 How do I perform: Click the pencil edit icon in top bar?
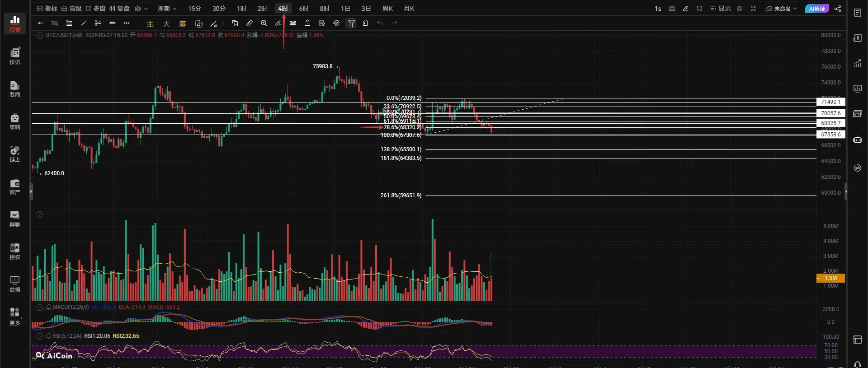click(686, 9)
